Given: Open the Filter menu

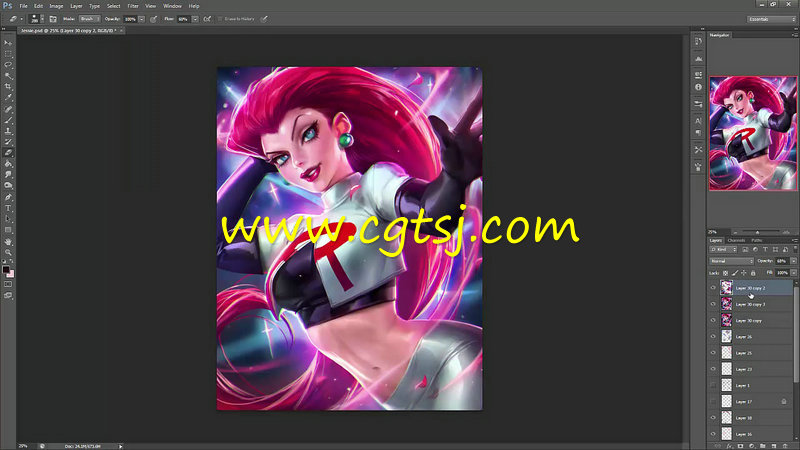Looking at the screenshot, I should coord(133,6).
